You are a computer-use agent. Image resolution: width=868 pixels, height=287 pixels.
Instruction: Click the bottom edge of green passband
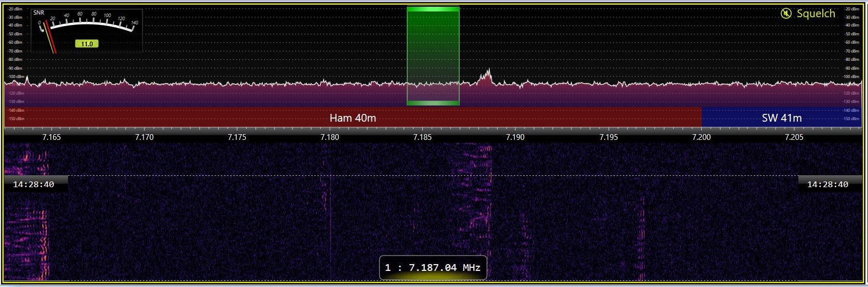(x=433, y=103)
